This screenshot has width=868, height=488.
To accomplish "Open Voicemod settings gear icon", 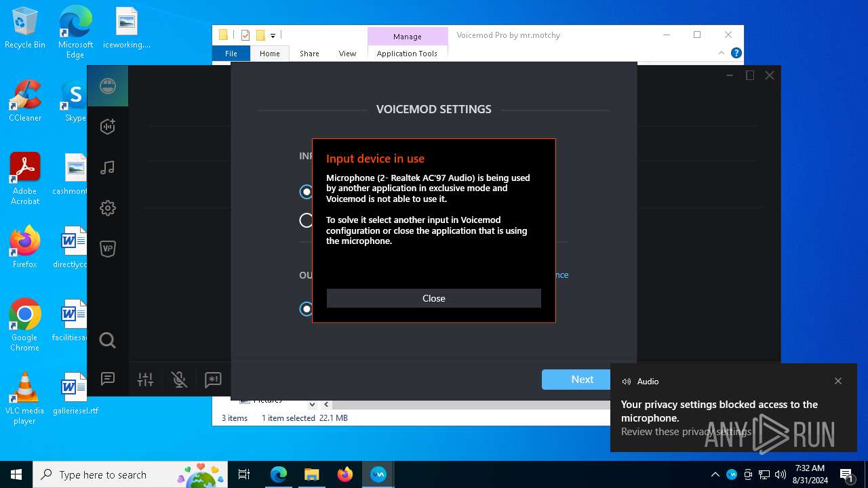I will point(108,208).
